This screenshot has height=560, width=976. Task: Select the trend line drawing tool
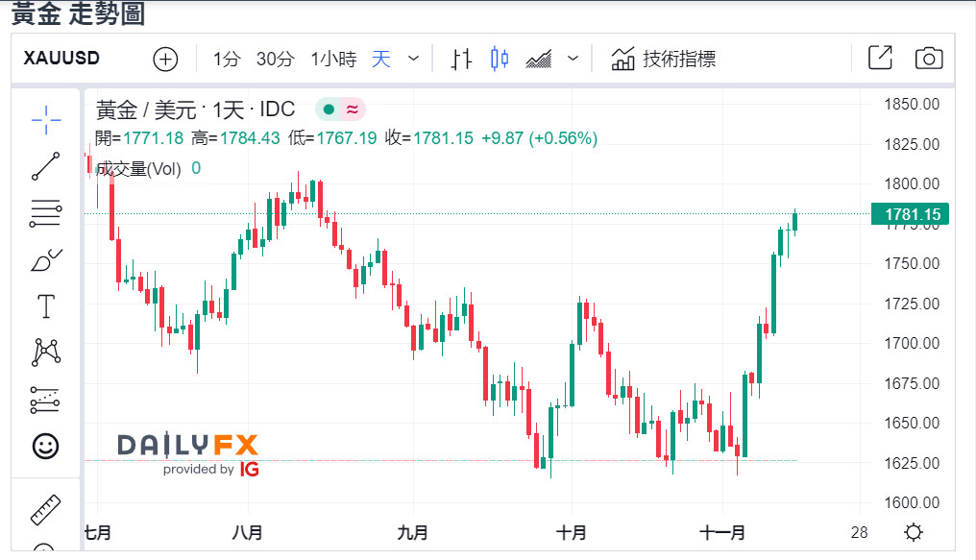pos(46,166)
